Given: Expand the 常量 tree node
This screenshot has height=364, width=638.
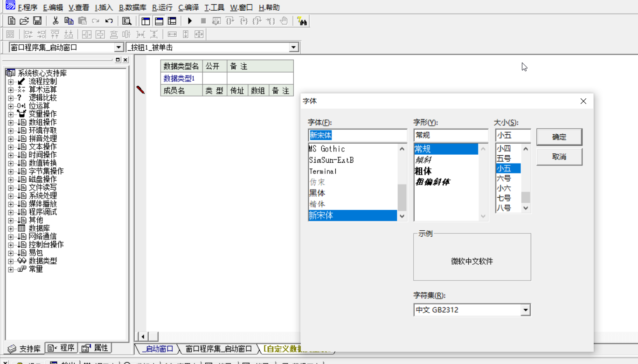Looking at the screenshot, I should 11,269.
